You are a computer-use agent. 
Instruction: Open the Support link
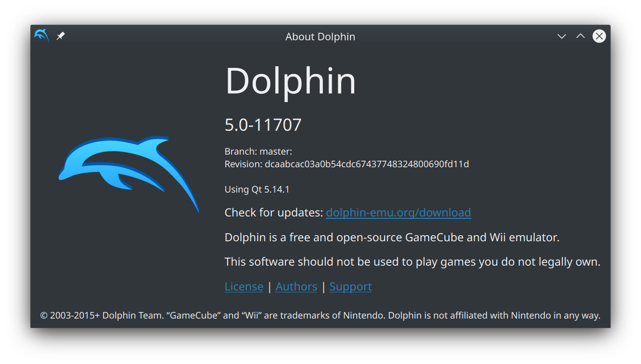coord(350,286)
